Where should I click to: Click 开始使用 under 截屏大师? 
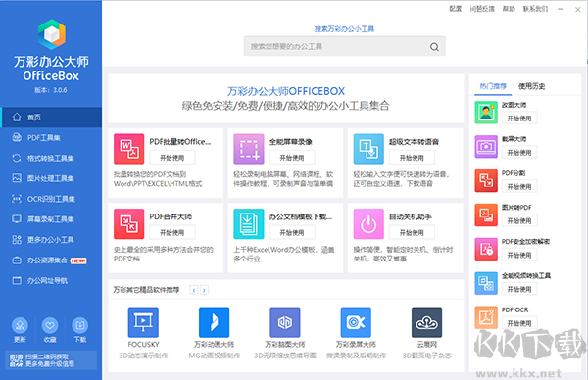click(x=519, y=153)
